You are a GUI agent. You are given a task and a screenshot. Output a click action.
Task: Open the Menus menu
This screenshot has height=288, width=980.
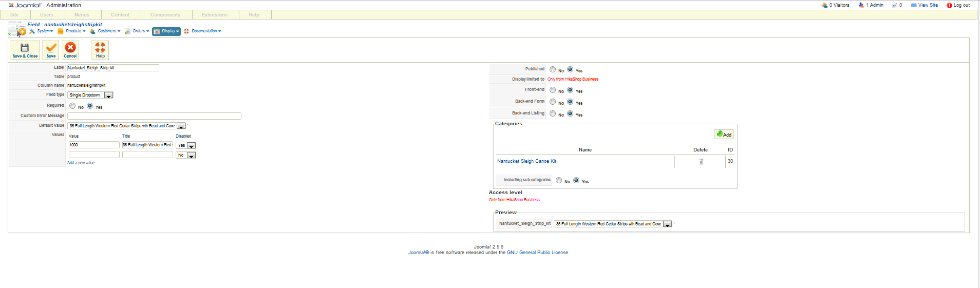click(82, 15)
